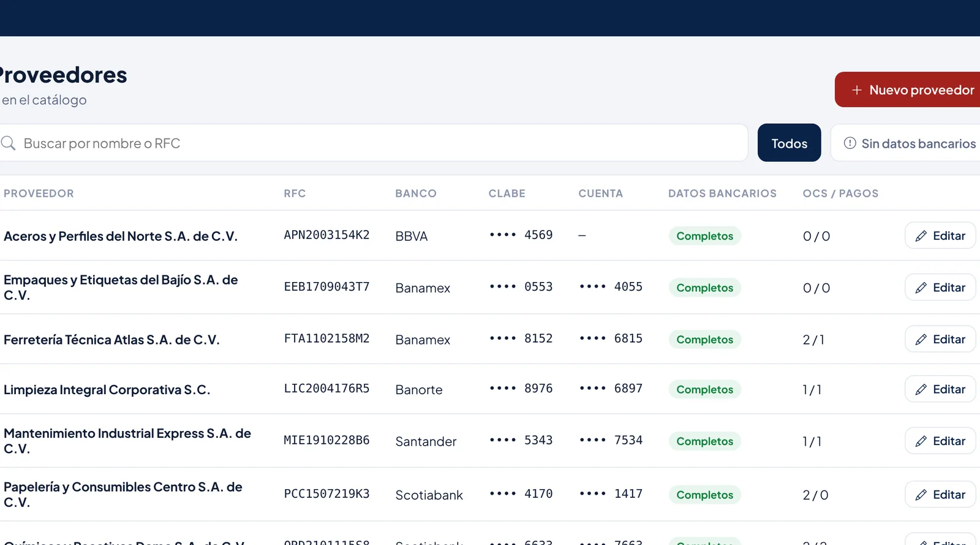980x545 pixels.
Task: Switch to Sin datos bancarios filter
Action: coord(907,143)
